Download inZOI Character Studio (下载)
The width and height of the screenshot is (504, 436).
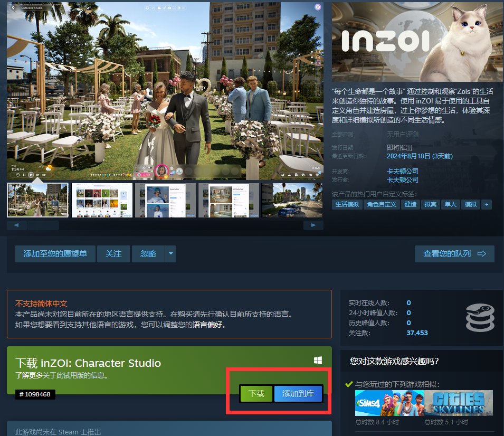click(256, 394)
